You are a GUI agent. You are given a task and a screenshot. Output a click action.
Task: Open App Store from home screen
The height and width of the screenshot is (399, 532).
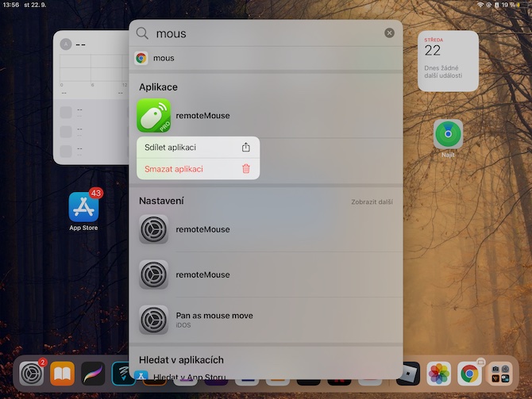84,207
